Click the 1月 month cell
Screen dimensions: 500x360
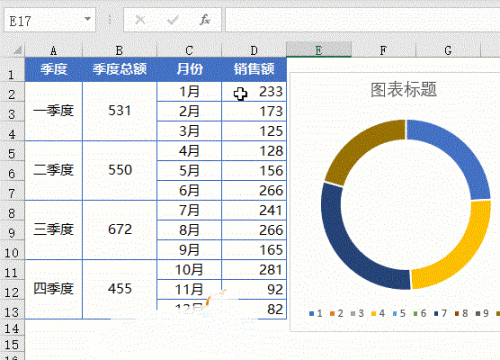click(189, 91)
